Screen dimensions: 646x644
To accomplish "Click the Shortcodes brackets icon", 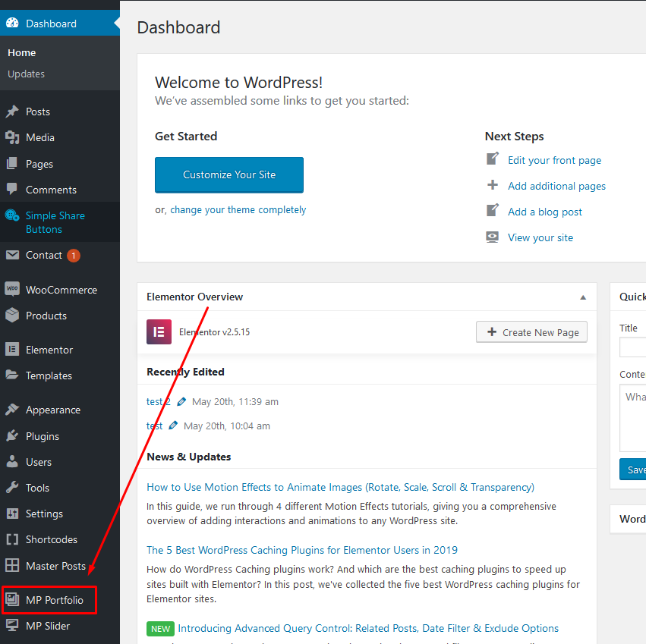I will [x=12, y=539].
